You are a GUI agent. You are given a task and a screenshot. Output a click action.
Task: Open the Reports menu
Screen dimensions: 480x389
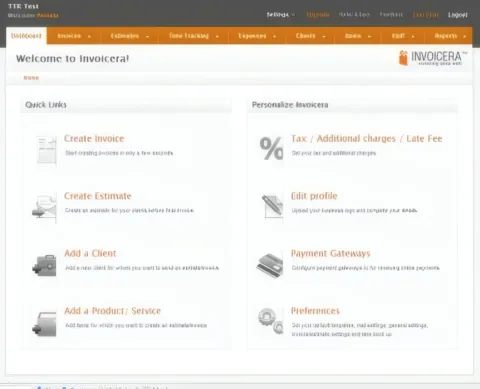pyautogui.click(x=449, y=36)
